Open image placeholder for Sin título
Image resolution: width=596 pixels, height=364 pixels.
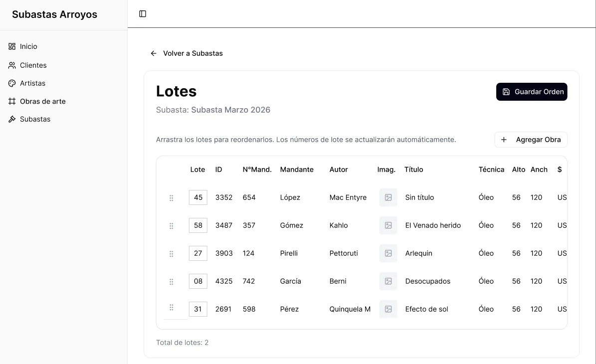pos(388,197)
